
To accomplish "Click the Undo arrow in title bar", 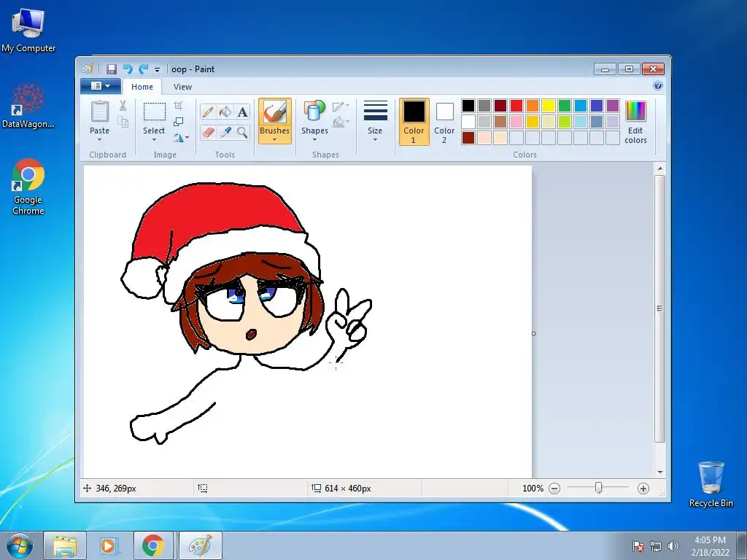I will (x=128, y=69).
